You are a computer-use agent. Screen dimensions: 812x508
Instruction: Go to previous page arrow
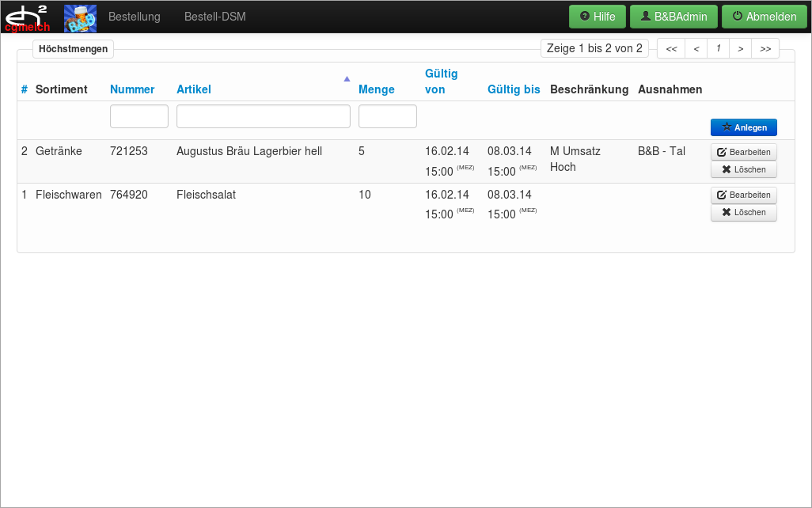[x=696, y=49]
